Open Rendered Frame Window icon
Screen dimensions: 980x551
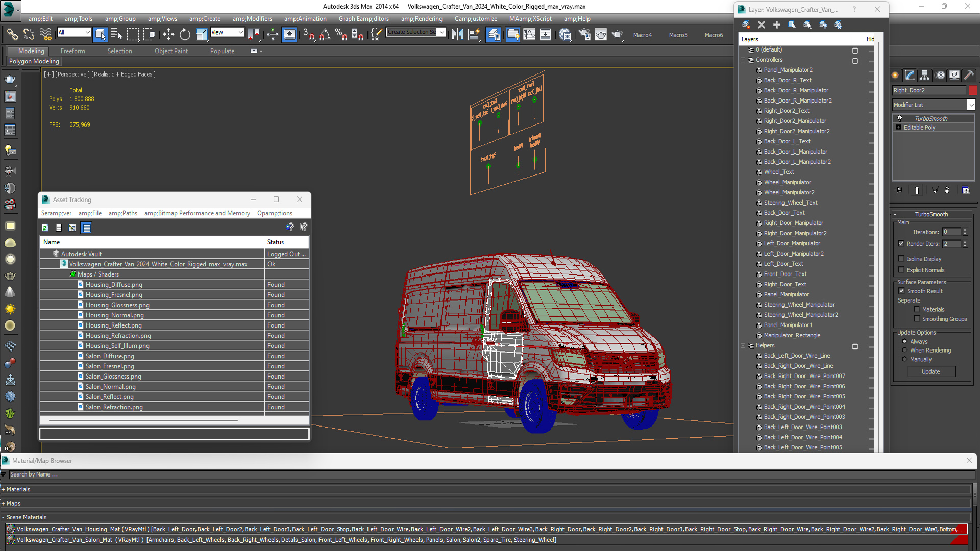coord(601,34)
